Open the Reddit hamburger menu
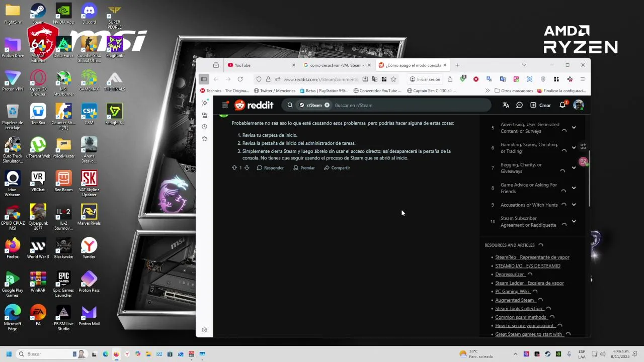Screen dimensions: 644x362 coord(225,105)
